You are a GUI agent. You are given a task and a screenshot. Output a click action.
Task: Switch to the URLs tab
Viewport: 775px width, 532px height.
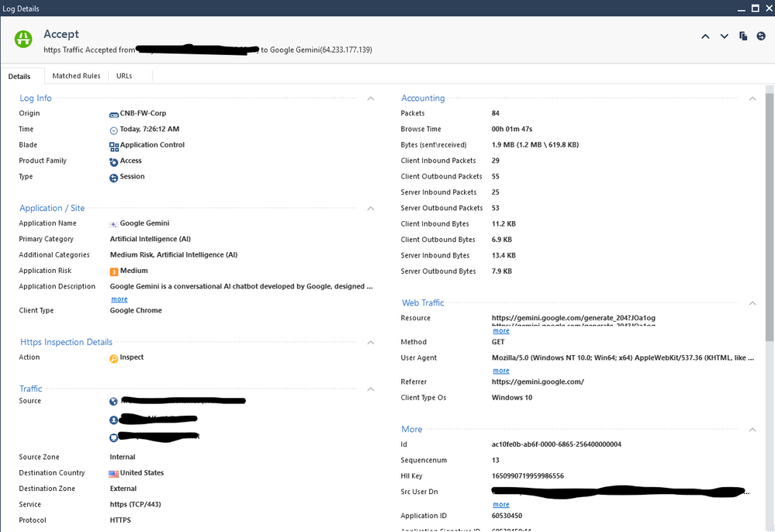(x=124, y=75)
